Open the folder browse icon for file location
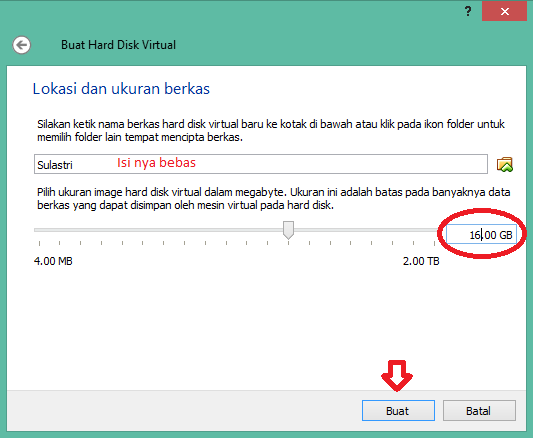 pos(505,164)
